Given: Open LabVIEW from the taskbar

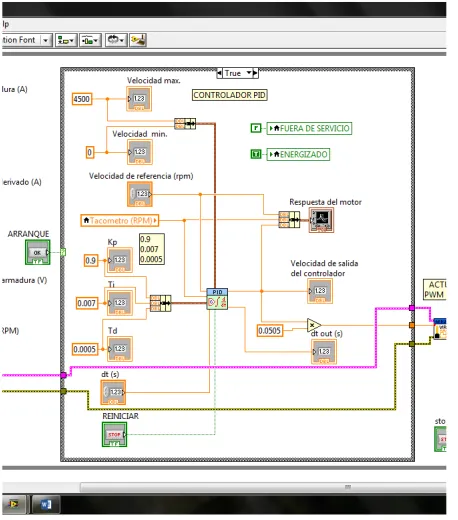Looking at the screenshot, I should [x=14, y=504].
